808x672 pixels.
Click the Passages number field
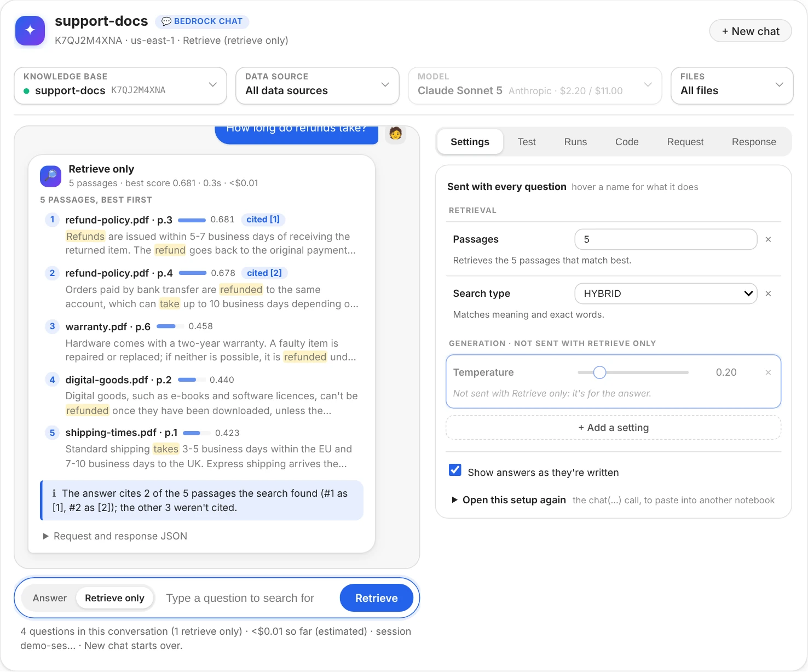pyautogui.click(x=666, y=239)
